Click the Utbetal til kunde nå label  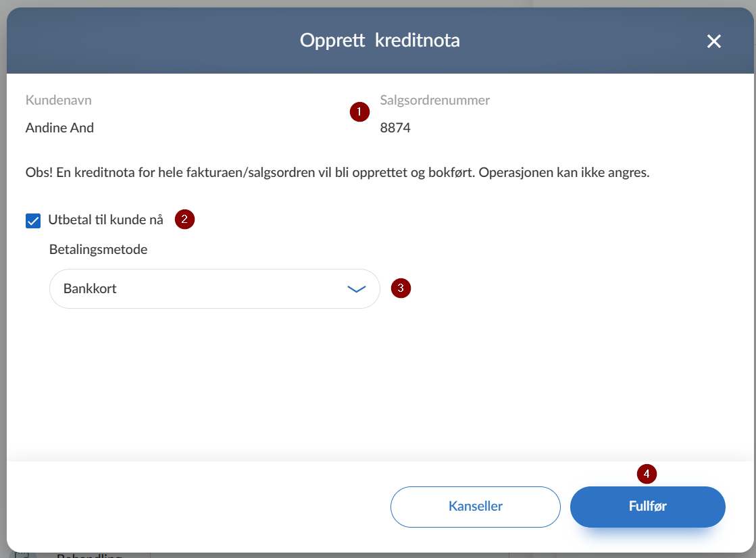click(x=105, y=220)
